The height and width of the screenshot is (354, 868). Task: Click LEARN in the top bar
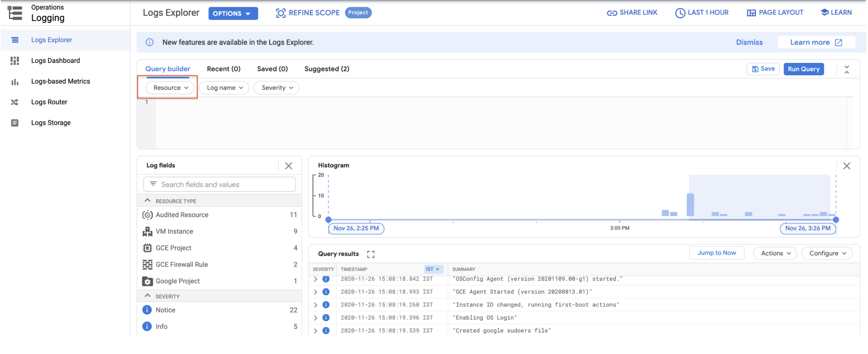coord(836,13)
